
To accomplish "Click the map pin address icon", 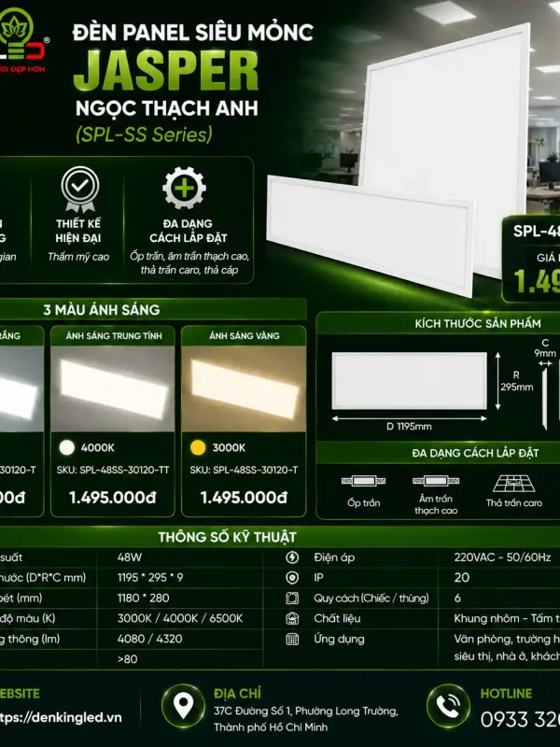I will click(183, 706).
